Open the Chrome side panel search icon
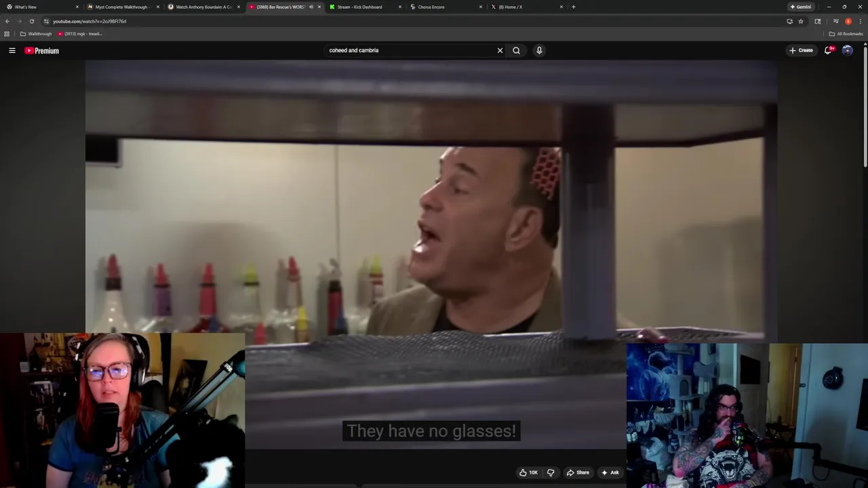The image size is (868, 488). click(818, 21)
